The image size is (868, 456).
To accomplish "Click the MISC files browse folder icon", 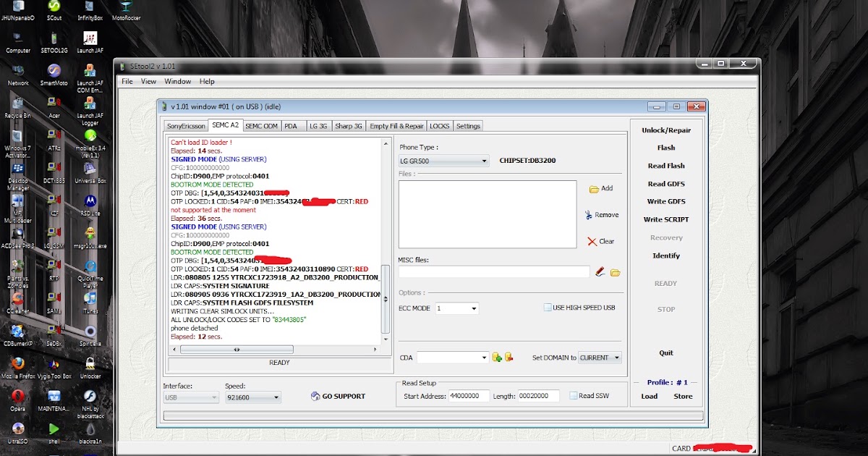I will click(616, 272).
